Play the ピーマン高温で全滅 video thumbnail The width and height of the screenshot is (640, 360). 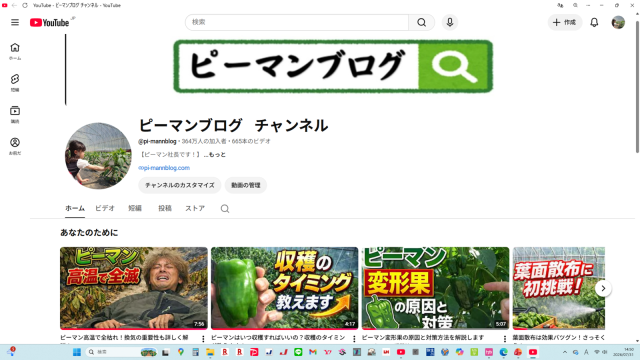pos(133,288)
